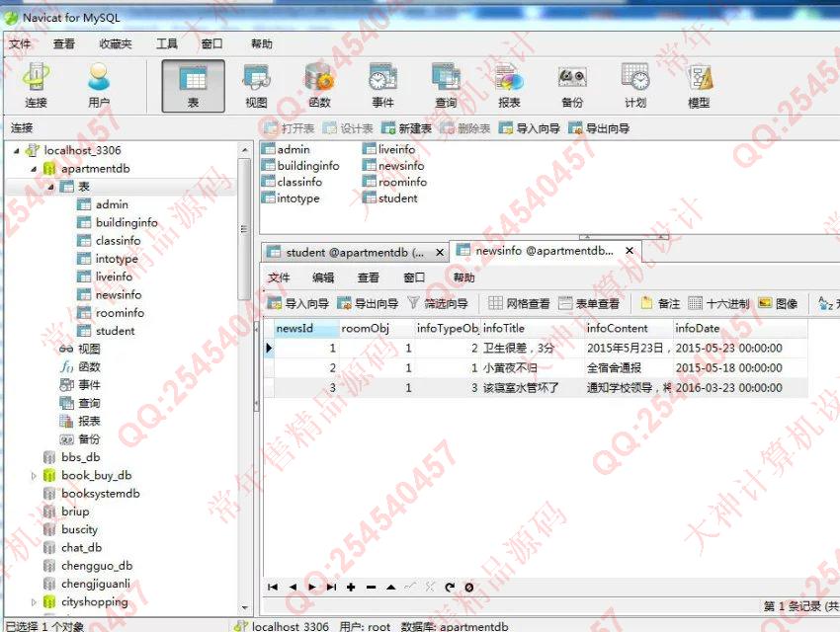Switch to 网格查看 (Grid View)

point(519,303)
